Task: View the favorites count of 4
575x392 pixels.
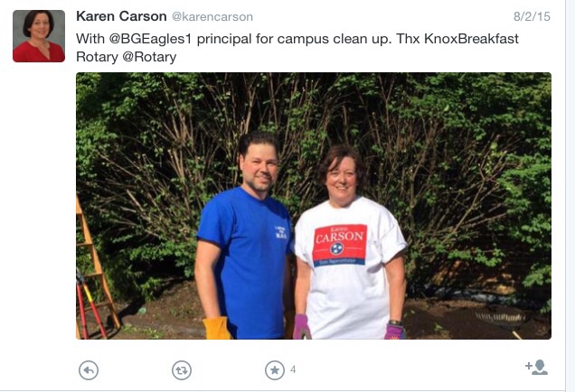Action: [293, 369]
